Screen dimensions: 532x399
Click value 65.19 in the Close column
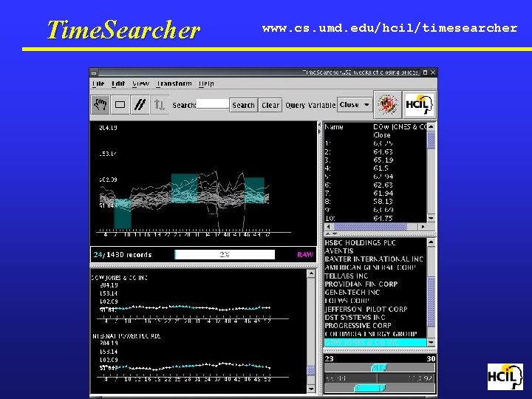pos(383,160)
